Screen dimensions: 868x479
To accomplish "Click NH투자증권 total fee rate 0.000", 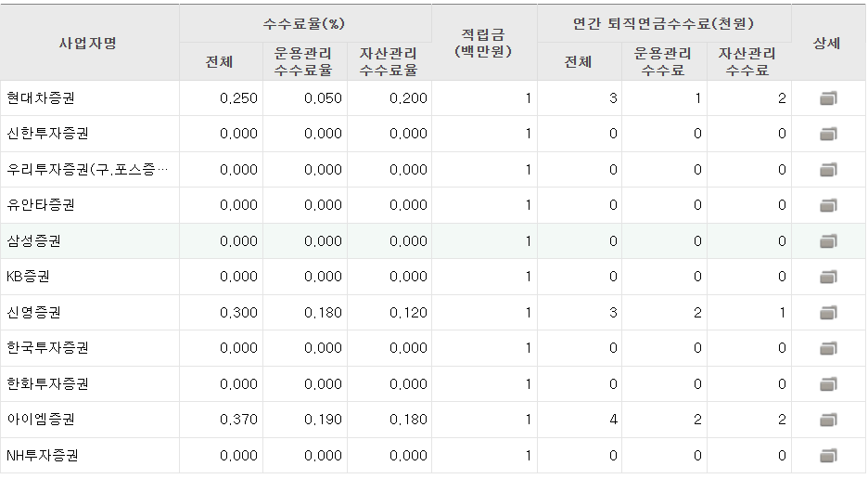I will coord(238,456).
